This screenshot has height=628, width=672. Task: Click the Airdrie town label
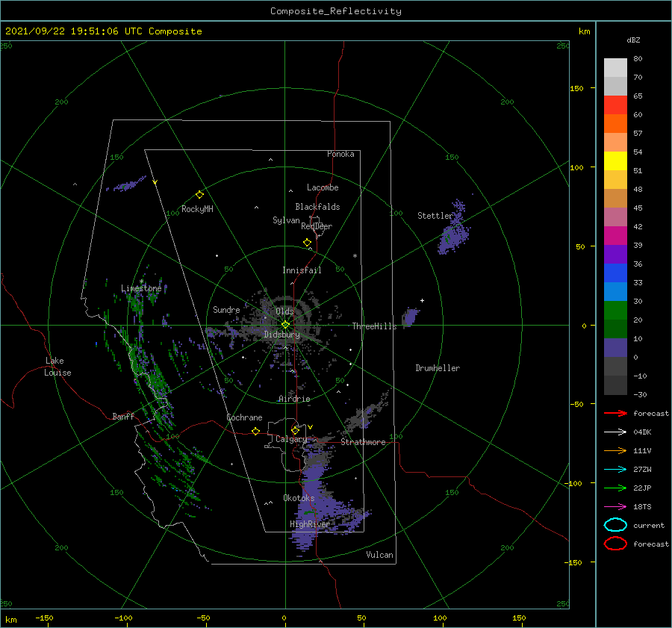coord(294,399)
